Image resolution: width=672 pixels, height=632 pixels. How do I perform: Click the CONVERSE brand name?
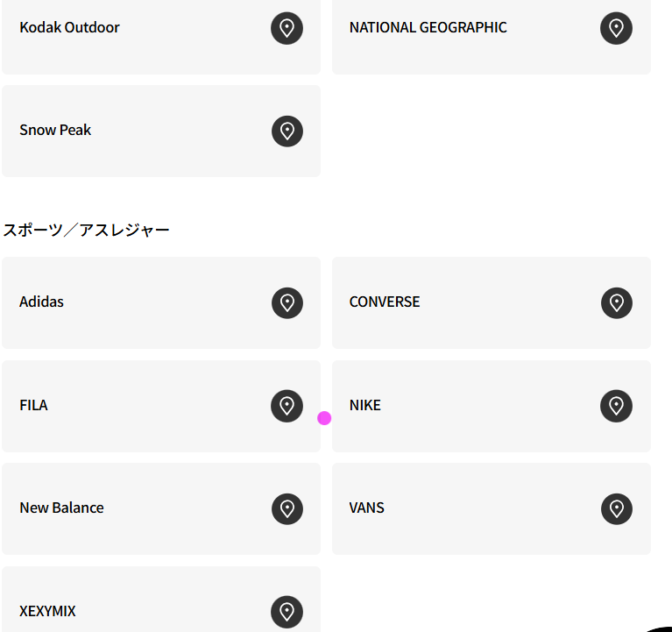tap(385, 302)
